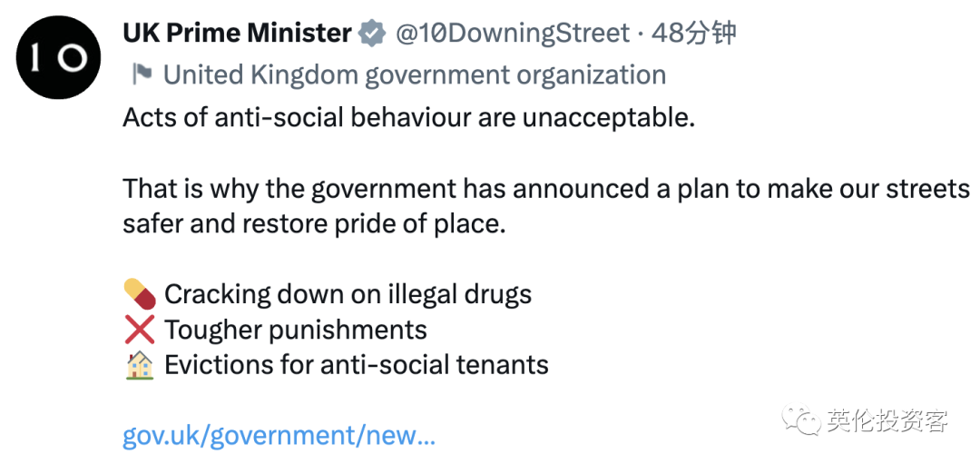This screenshot has width=980, height=464.
Task: Click the 'Evictions for anti-social tenants' line
Action: (x=357, y=365)
